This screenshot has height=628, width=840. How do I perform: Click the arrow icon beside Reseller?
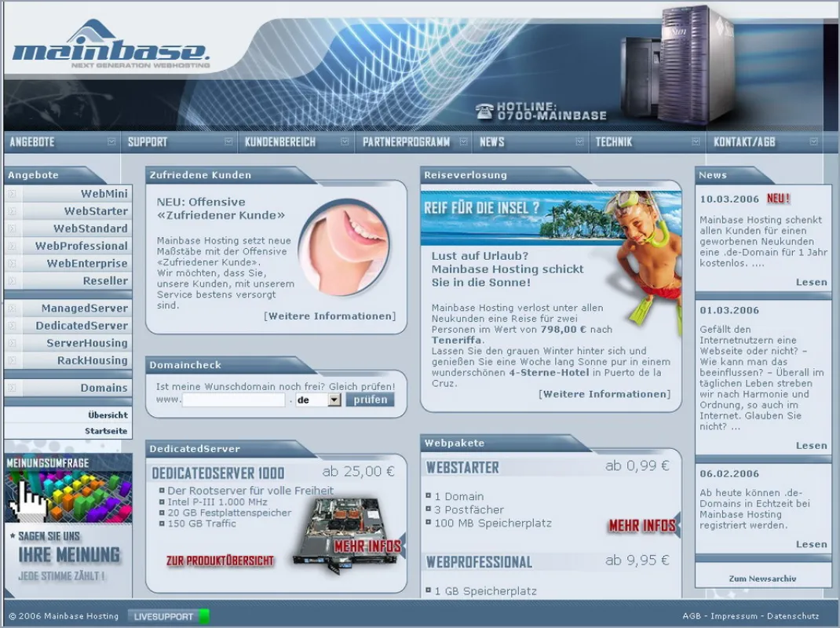click(x=12, y=281)
